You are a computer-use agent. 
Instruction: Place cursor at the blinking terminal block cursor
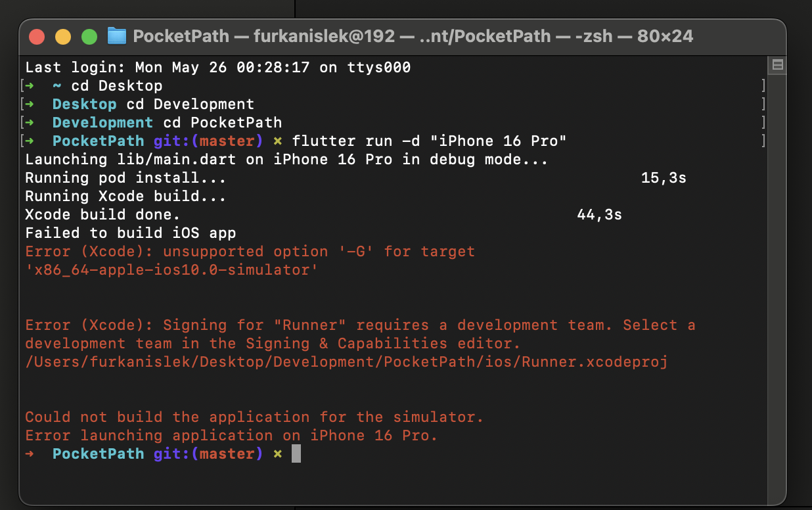[x=296, y=453]
